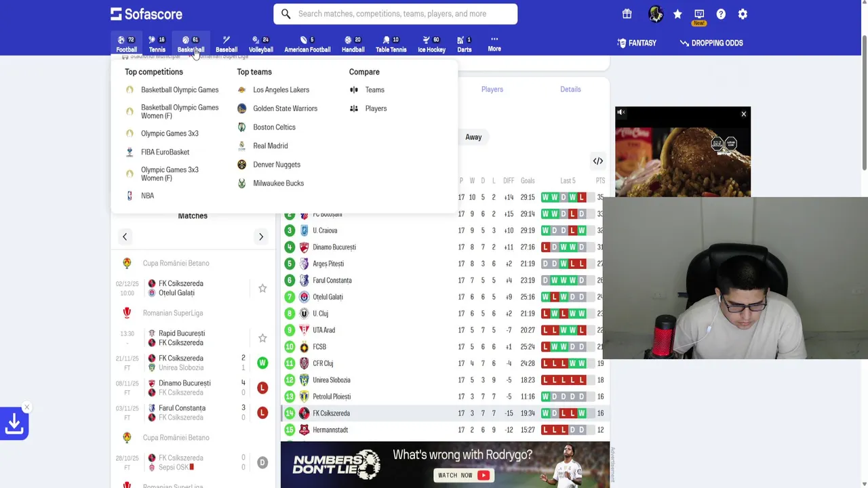Image resolution: width=868 pixels, height=488 pixels.
Task: Open Hermannstadt standings row
Action: [x=445, y=430]
